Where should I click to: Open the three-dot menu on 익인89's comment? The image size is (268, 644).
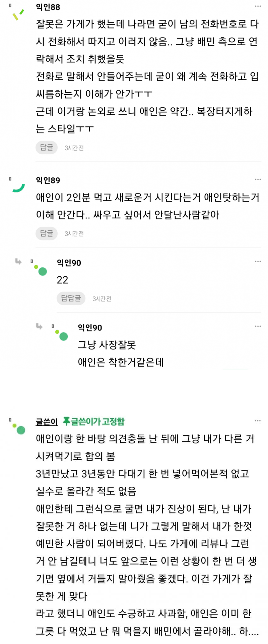click(257, 179)
